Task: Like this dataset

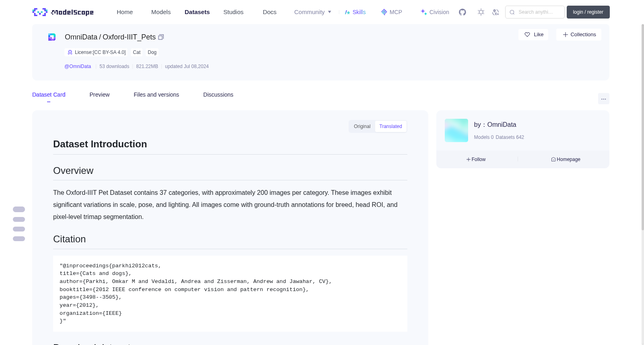Action: click(x=533, y=35)
